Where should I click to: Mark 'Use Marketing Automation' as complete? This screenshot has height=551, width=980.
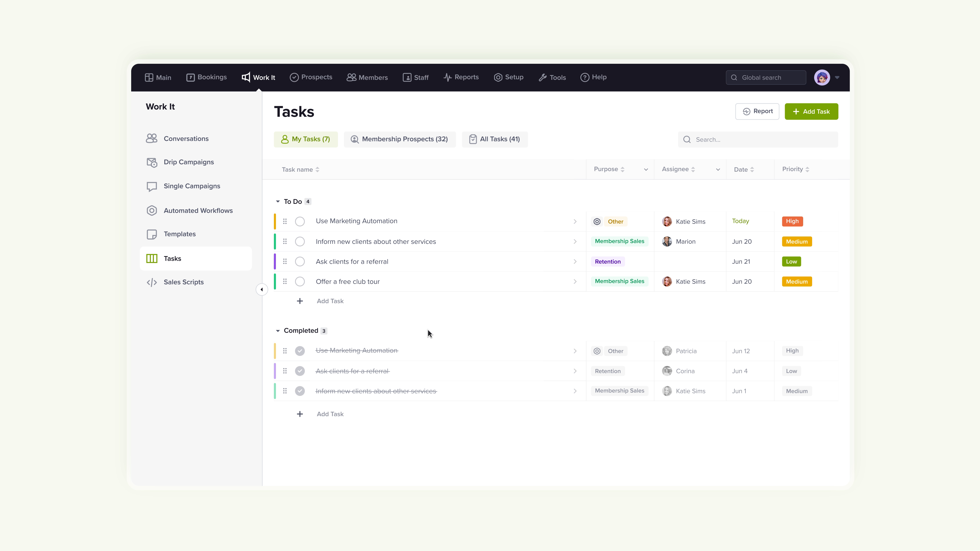tap(300, 221)
